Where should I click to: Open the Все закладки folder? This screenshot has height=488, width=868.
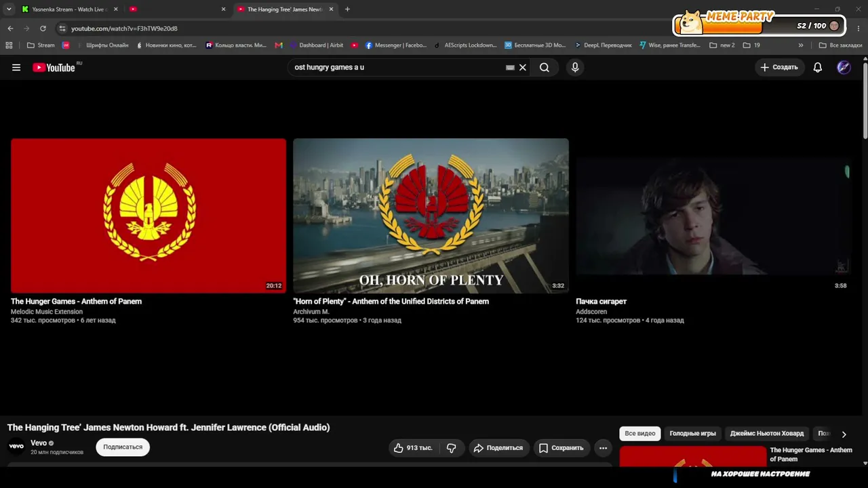(x=841, y=45)
